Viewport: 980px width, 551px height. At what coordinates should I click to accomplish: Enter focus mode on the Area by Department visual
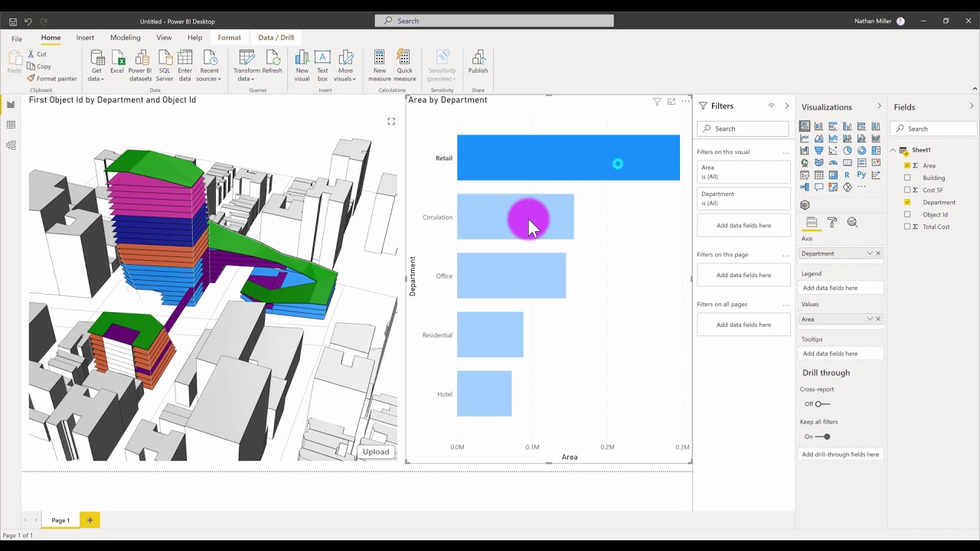670,101
